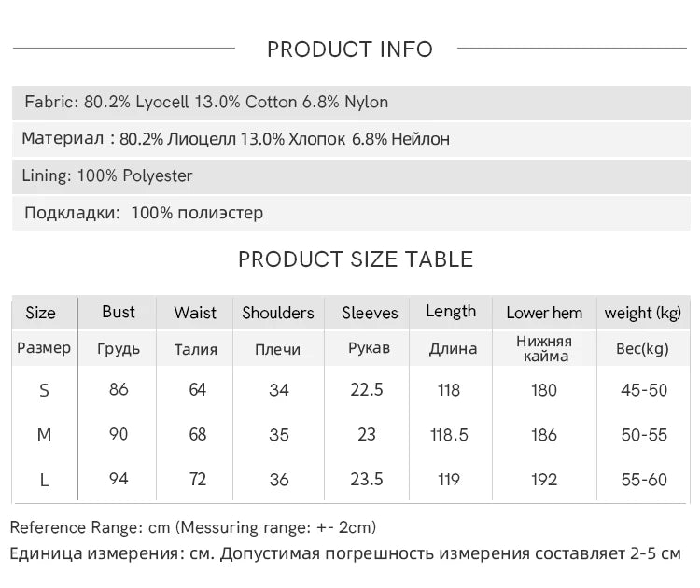The image size is (700, 588).
Task: Click the PRODUCT SIZE TABLE title
Action: 356,259
